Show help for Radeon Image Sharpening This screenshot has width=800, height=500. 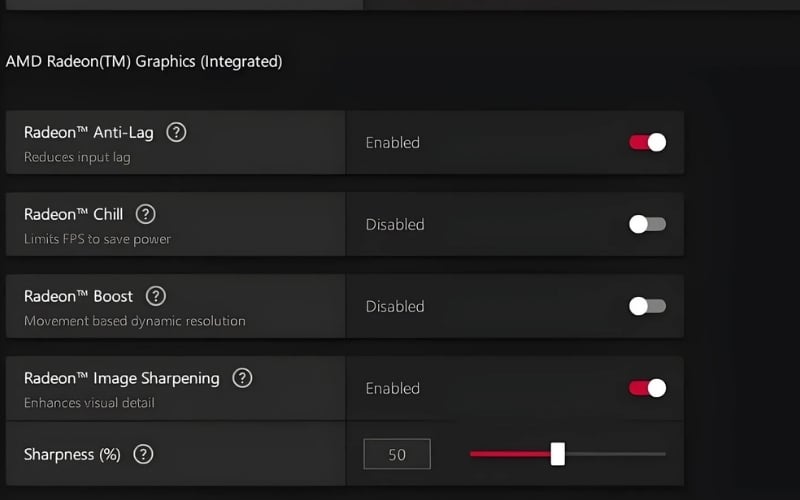[x=242, y=378]
